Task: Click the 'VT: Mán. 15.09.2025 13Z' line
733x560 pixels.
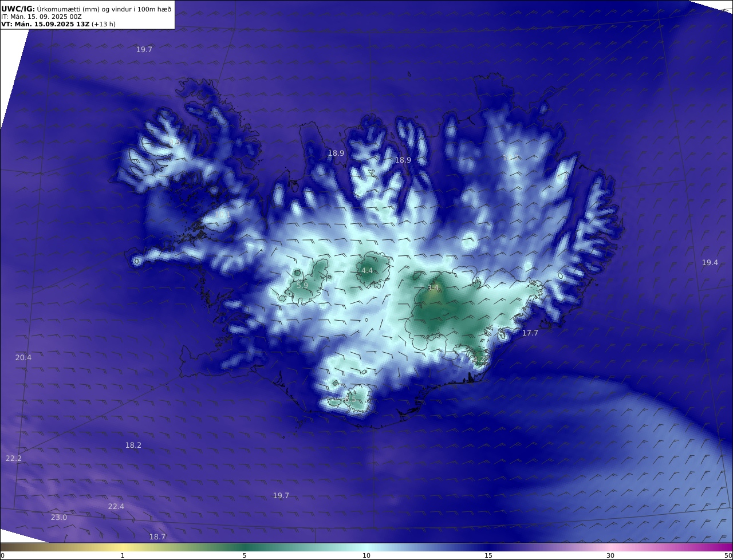Action: click(x=44, y=25)
